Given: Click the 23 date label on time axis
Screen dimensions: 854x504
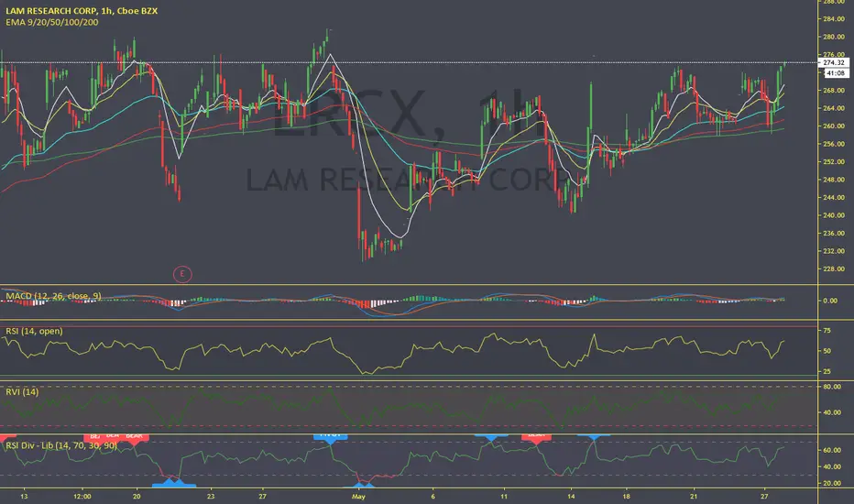Looking at the screenshot, I should (211, 497).
